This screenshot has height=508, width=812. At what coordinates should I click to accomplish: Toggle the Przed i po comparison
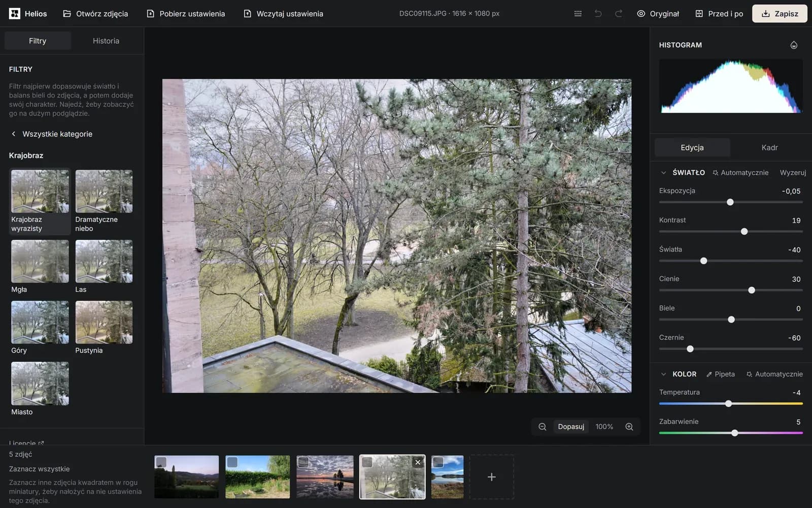(x=719, y=14)
